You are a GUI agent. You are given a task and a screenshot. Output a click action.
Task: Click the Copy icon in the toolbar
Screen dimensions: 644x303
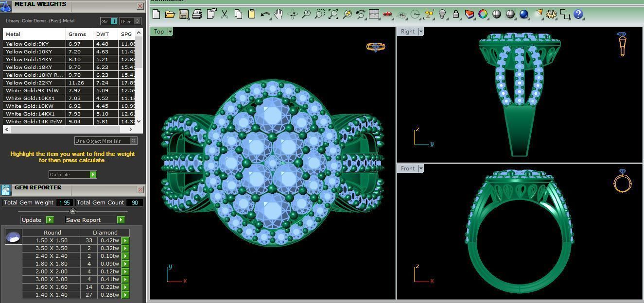[238, 14]
